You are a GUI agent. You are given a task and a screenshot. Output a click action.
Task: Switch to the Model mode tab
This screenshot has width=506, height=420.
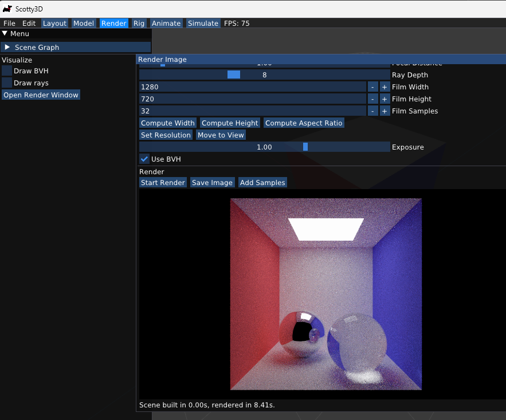click(84, 23)
